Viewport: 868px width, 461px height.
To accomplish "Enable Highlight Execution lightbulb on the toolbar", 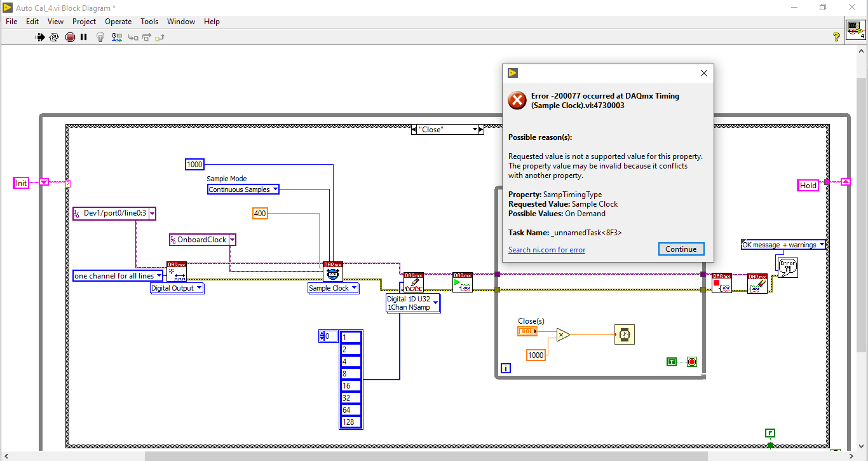I will click(x=100, y=37).
